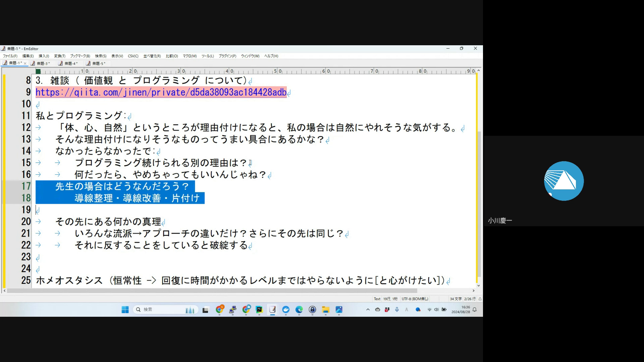
Task: Click the EmEditor taskbar icon
Action: (x=272, y=310)
